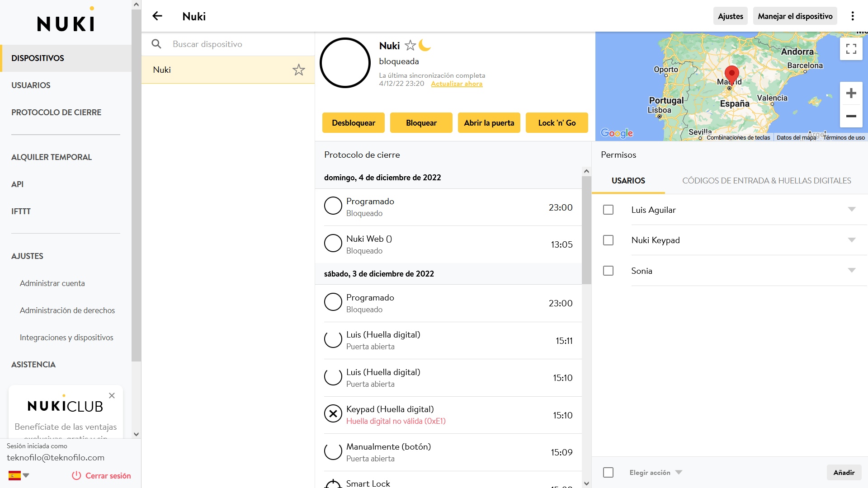Screen dimensions: 868x488
Task: Click the Desbloquear button
Action: pyautogui.click(x=354, y=123)
